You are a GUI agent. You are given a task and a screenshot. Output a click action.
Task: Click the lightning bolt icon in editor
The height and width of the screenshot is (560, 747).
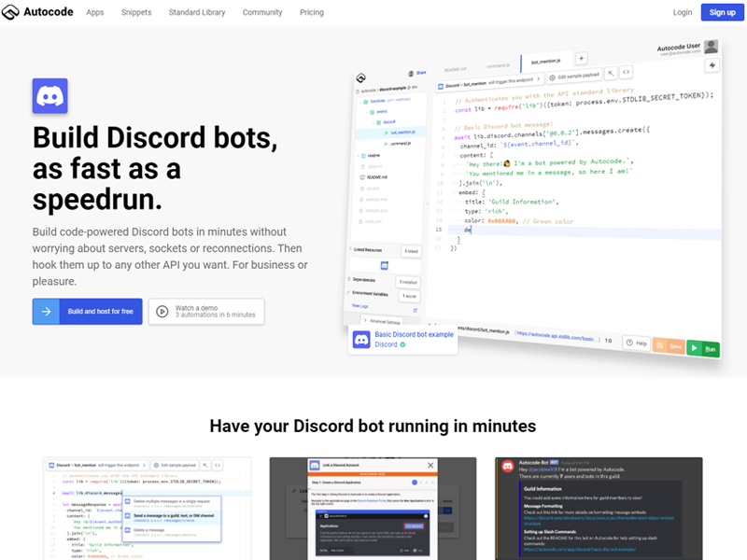tap(712, 65)
